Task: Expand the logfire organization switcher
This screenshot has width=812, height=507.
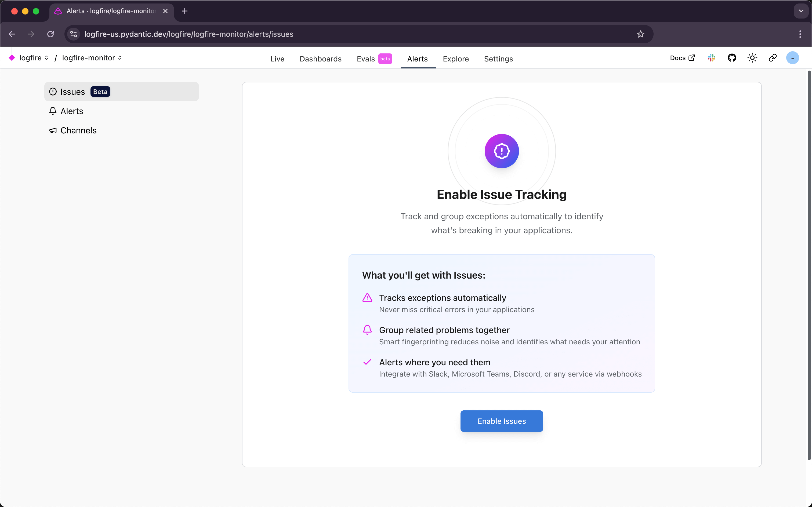Action: click(47, 58)
